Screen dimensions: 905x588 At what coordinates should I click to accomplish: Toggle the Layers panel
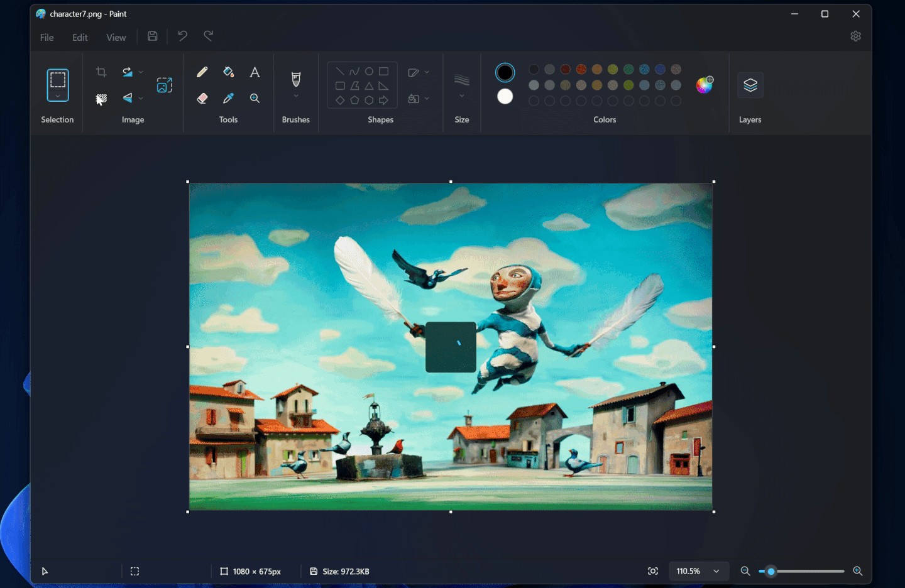click(750, 85)
